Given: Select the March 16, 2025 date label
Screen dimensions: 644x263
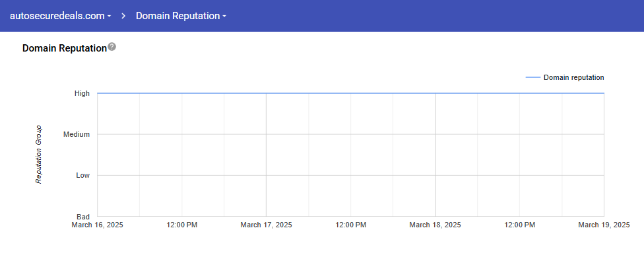Looking at the screenshot, I should pos(98,225).
